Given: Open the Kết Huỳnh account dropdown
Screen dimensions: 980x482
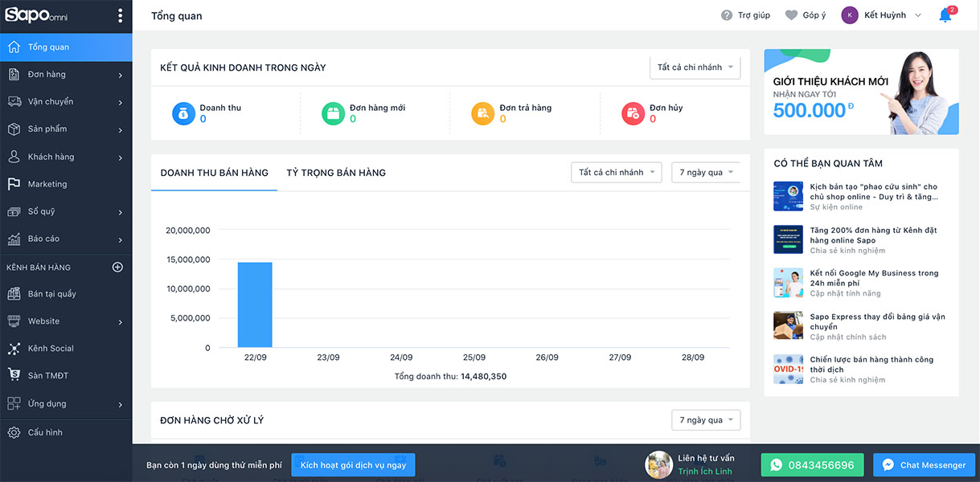Looking at the screenshot, I should tap(881, 15).
